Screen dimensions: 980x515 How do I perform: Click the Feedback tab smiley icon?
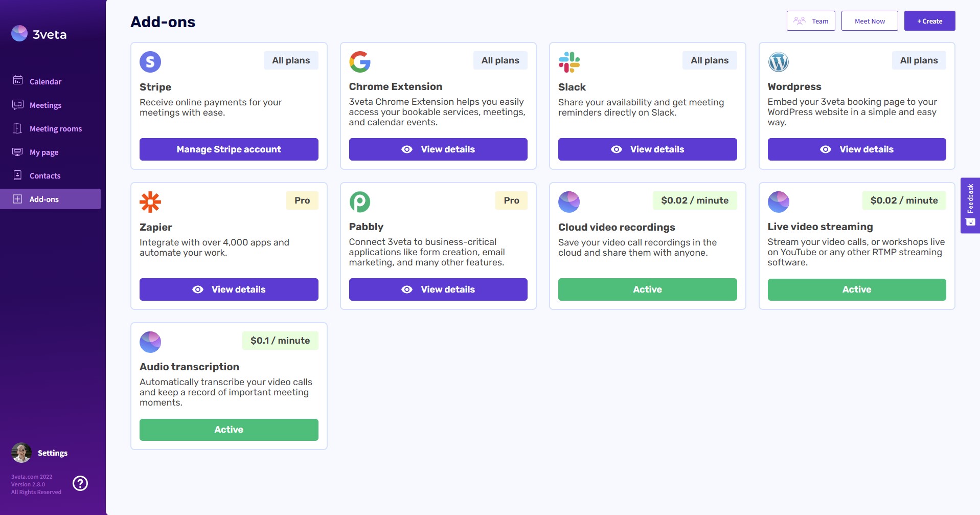coord(970,222)
